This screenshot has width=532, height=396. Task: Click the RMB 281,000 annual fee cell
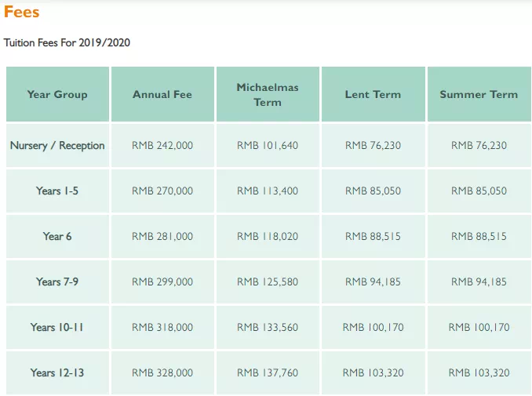coord(162,236)
